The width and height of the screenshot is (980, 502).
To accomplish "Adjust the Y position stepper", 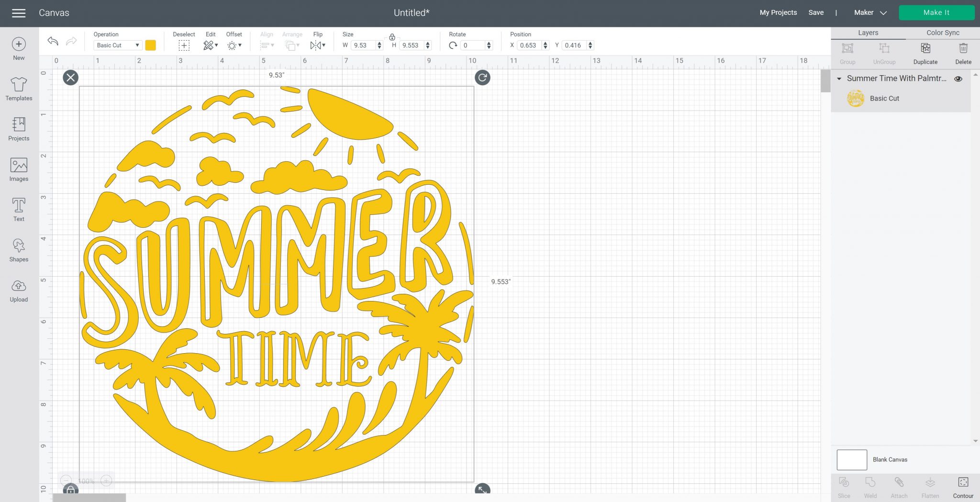I will (x=590, y=45).
